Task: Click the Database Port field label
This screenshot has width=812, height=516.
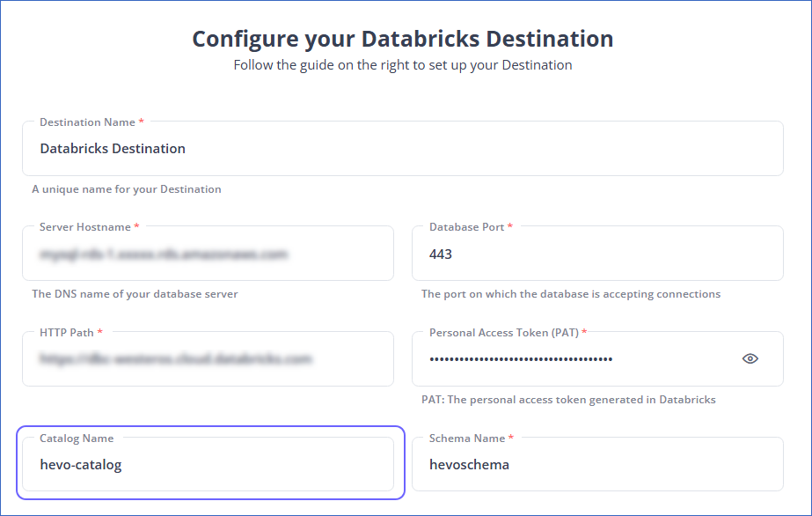Action: pos(464,226)
